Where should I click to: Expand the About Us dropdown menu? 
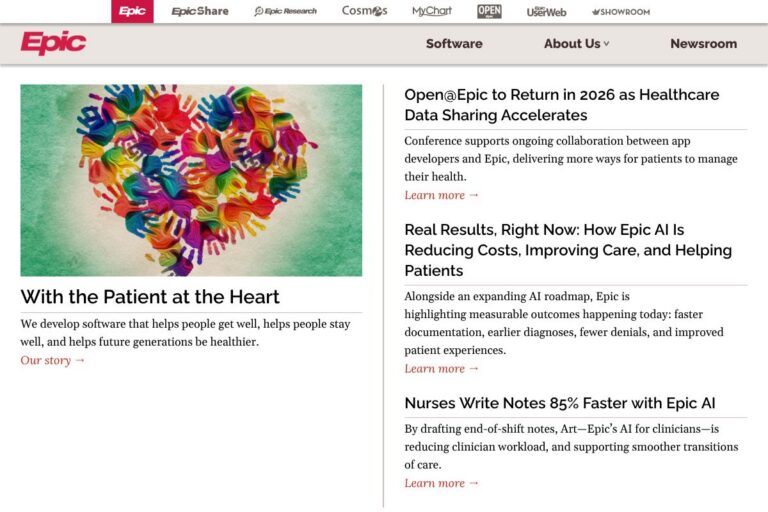coord(576,44)
